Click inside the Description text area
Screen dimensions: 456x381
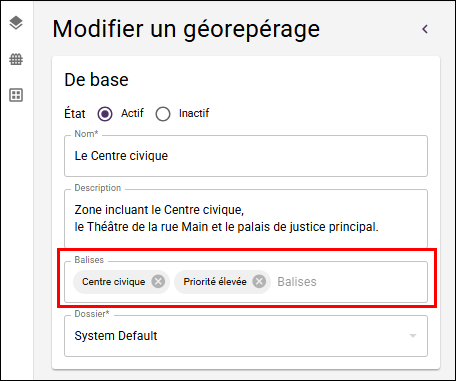coord(246,218)
